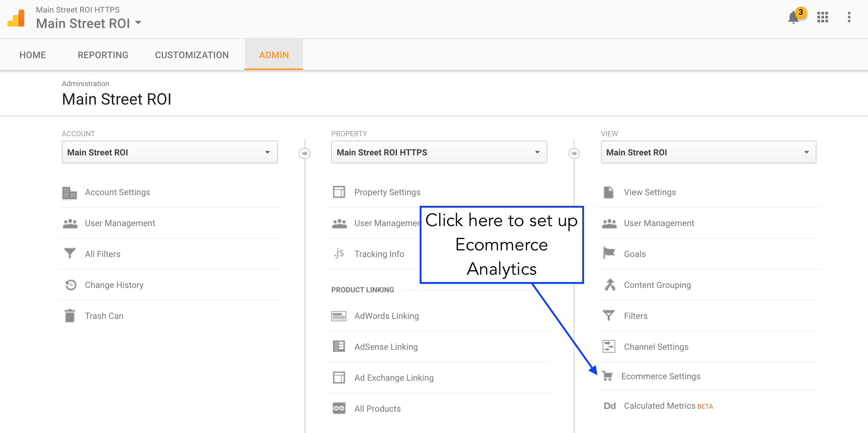Click the Tracking Info .js icon
This screenshot has width=868, height=433.
coord(339,253)
